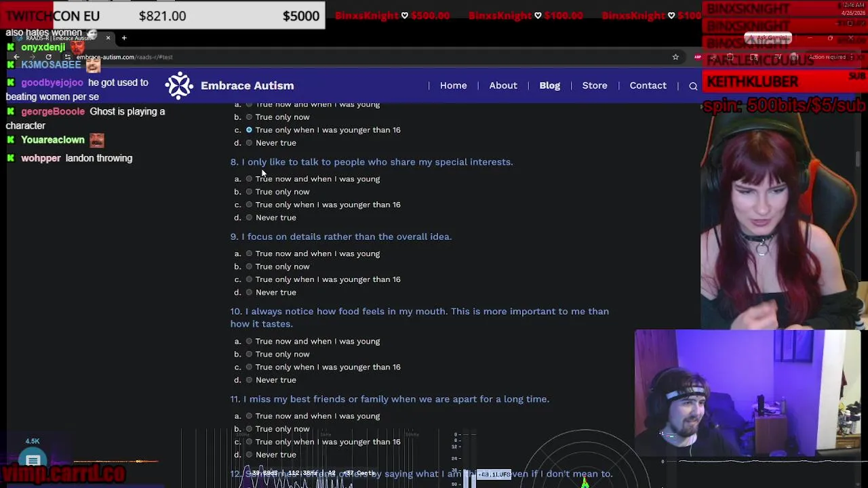This screenshot has width=868, height=488.
Task: Click question 8 text about special interests
Action: (x=372, y=162)
